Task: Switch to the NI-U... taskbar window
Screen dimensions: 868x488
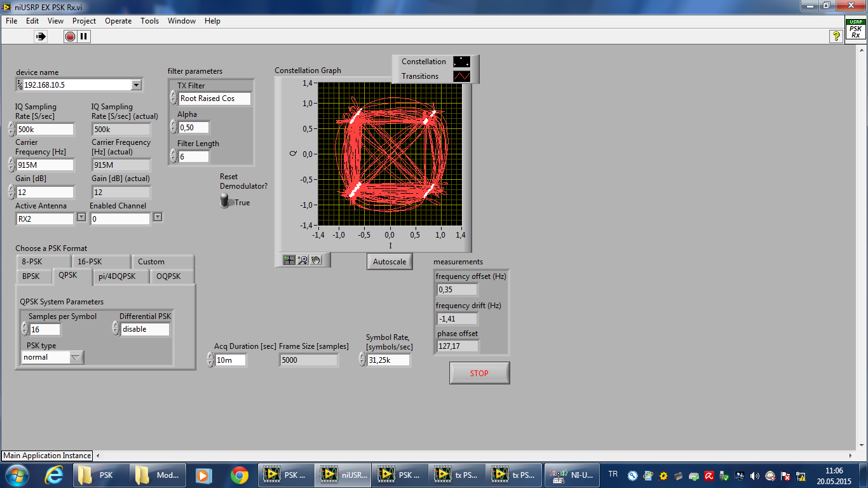Action: [x=571, y=475]
